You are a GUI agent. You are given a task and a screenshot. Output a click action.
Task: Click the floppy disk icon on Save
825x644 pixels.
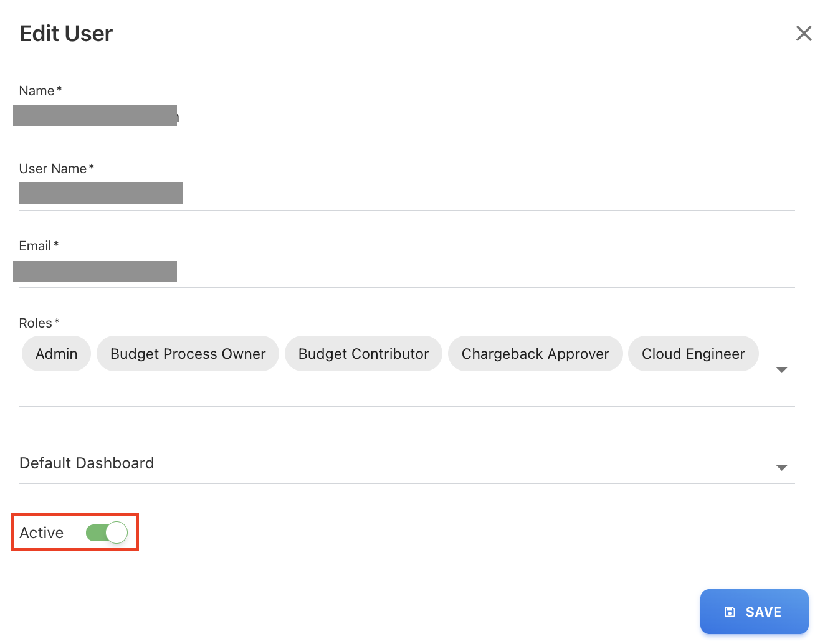point(730,612)
